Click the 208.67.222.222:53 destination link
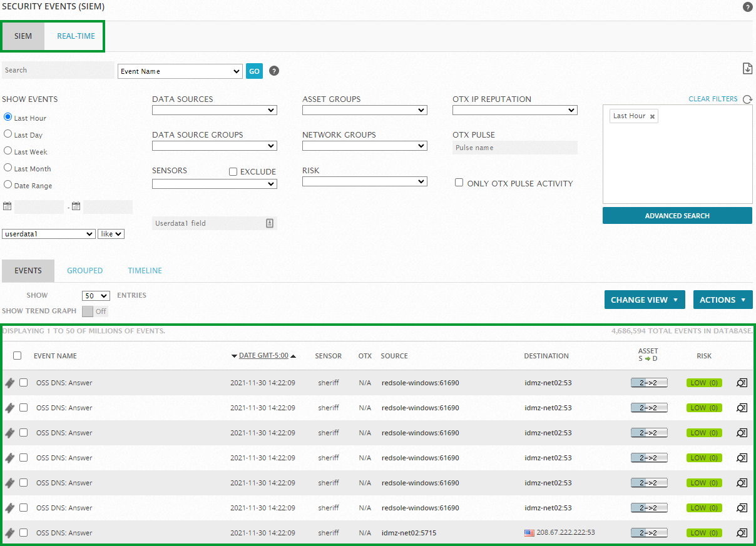This screenshot has width=756, height=546. pos(566,533)
